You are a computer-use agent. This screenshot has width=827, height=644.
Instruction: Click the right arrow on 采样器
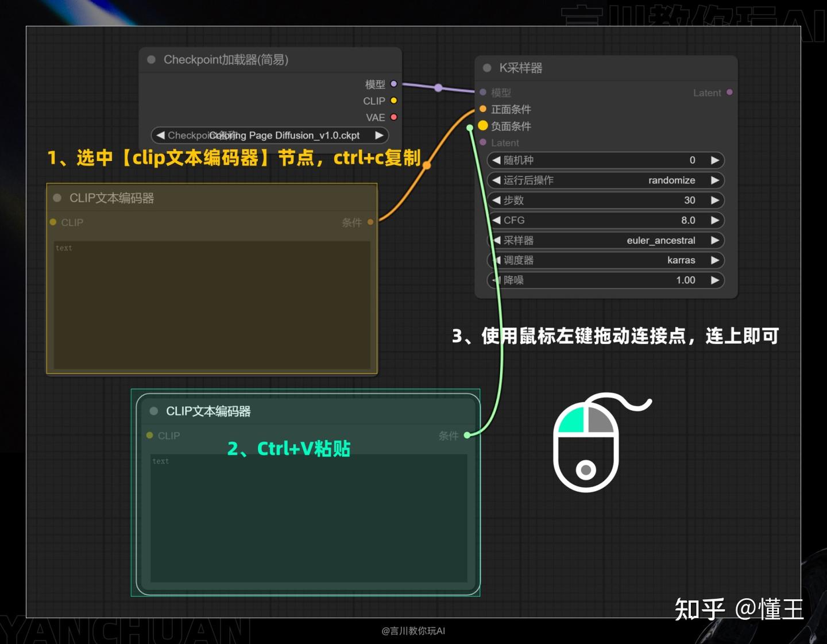pyautogui.click(x=715, y=240)
